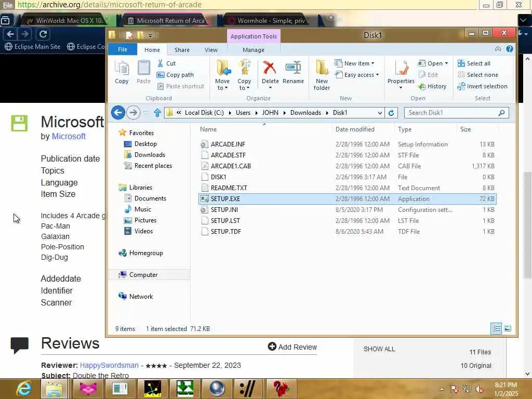Open the file History
The width and height of the screenshot is (532, 399).
[x=432, y=87]
